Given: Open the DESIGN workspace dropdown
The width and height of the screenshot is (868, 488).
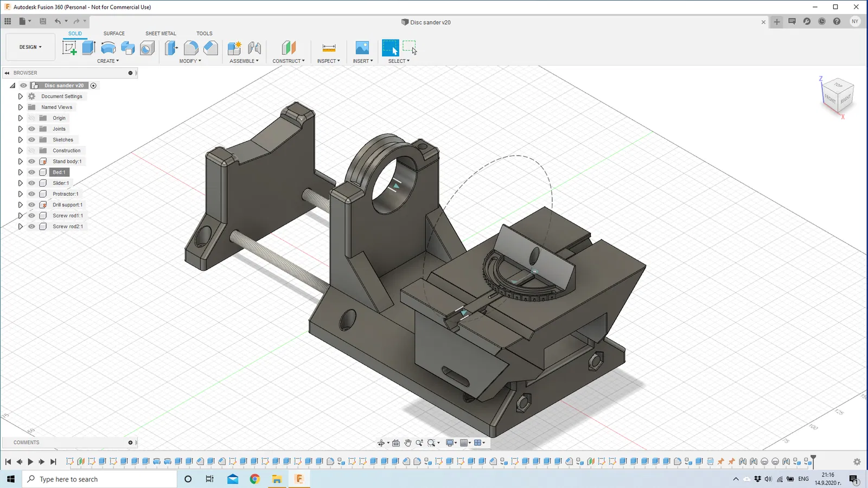Looking at the screenshot, I should point(30,47).
